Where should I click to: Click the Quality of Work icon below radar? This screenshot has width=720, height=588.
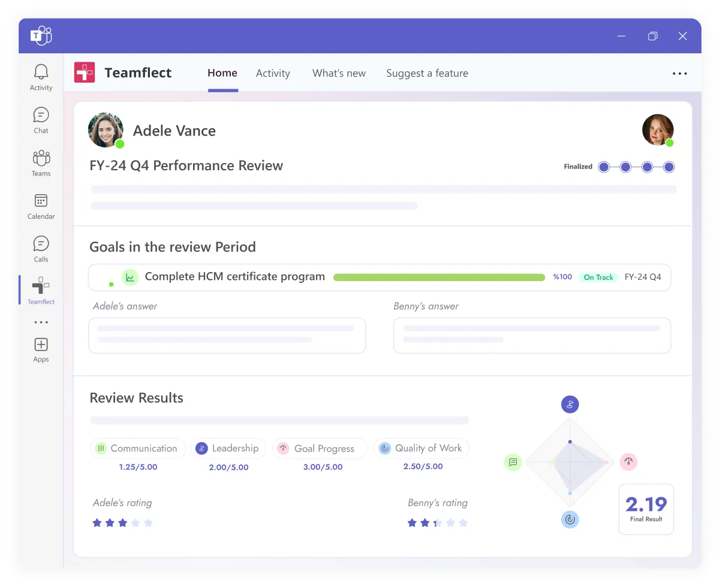(x=570, y=519)
